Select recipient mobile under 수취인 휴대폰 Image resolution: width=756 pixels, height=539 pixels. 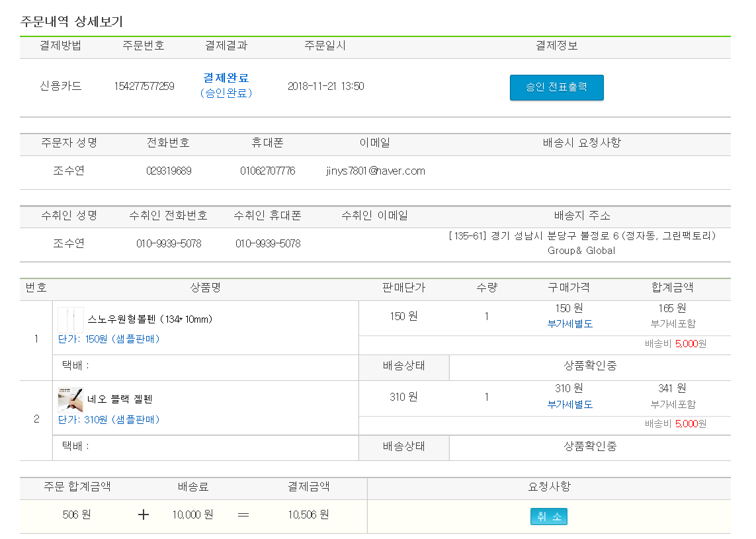tap(268, 243)
